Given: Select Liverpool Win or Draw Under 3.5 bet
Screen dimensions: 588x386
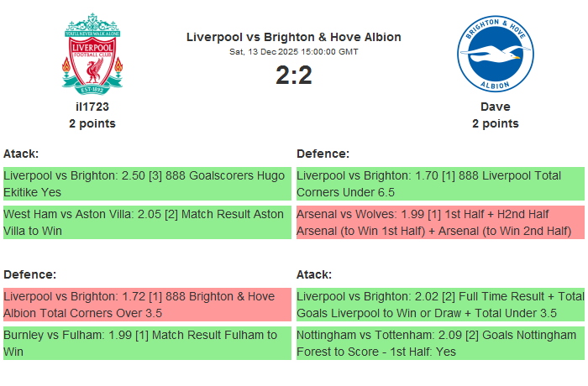Looking at the screenshot, I should tap(440, 305).
